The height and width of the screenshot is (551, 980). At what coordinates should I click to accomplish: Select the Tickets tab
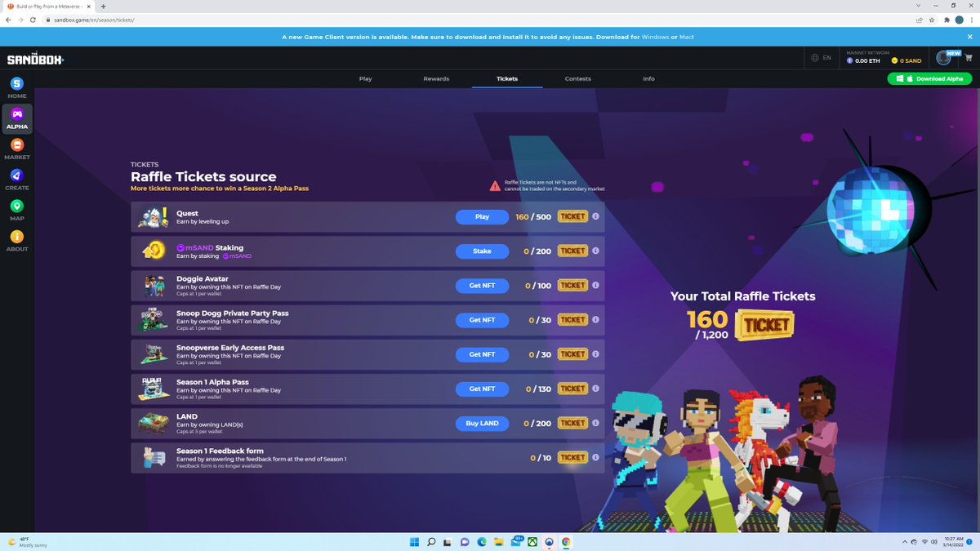pyautogui.click(x=507, y=78)
